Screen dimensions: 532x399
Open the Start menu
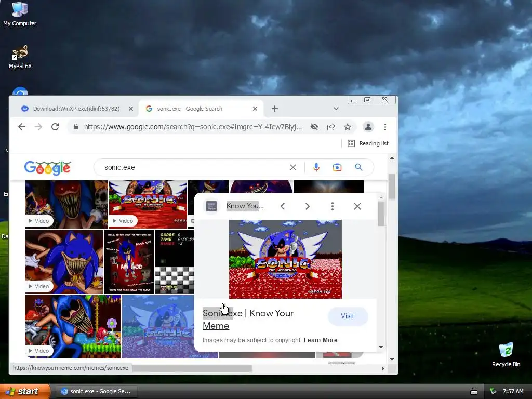click(x=25, y=392)
